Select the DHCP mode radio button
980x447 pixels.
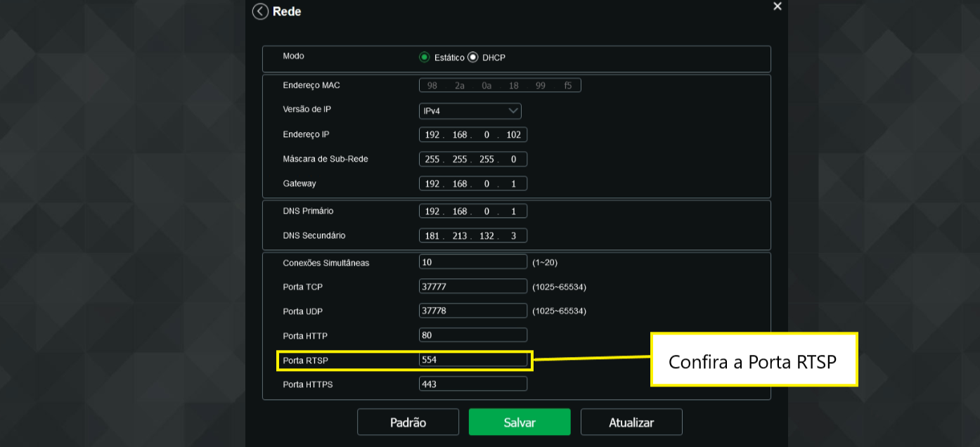(473, 58)
